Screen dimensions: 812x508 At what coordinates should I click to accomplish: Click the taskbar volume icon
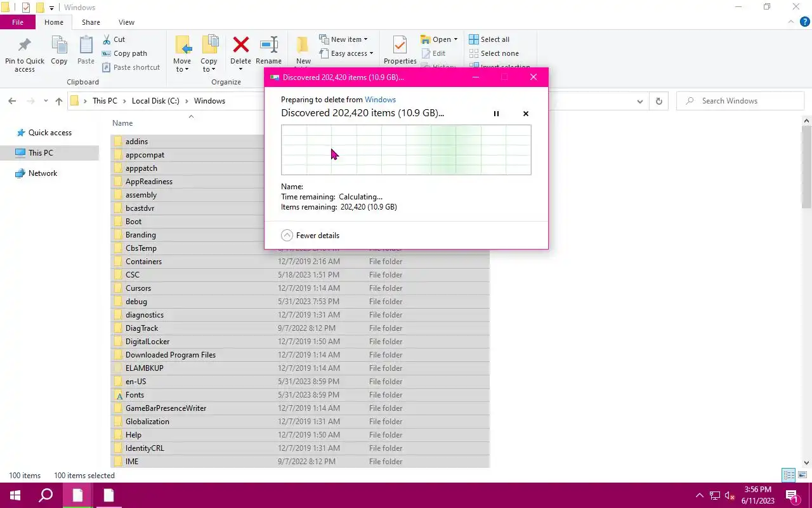730,495
